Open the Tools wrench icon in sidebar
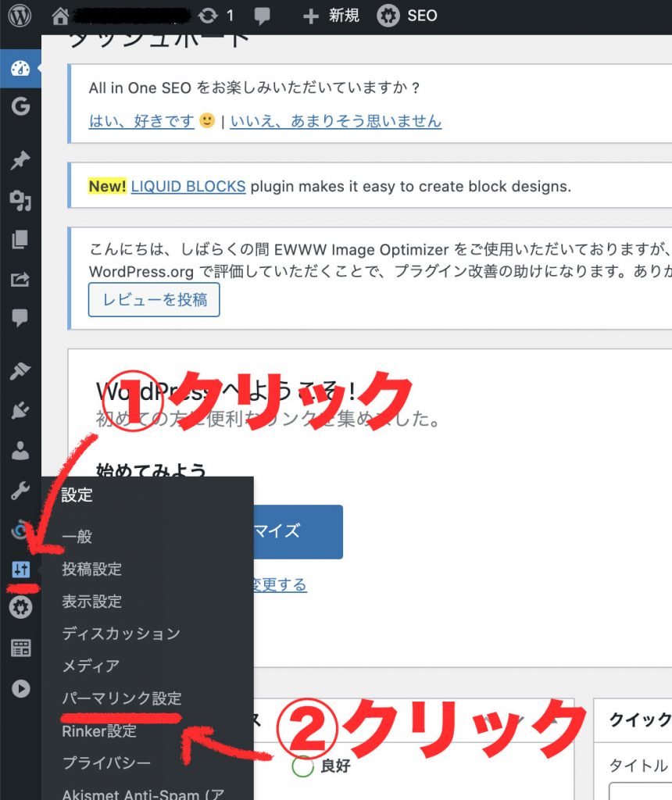 point(20,491)
